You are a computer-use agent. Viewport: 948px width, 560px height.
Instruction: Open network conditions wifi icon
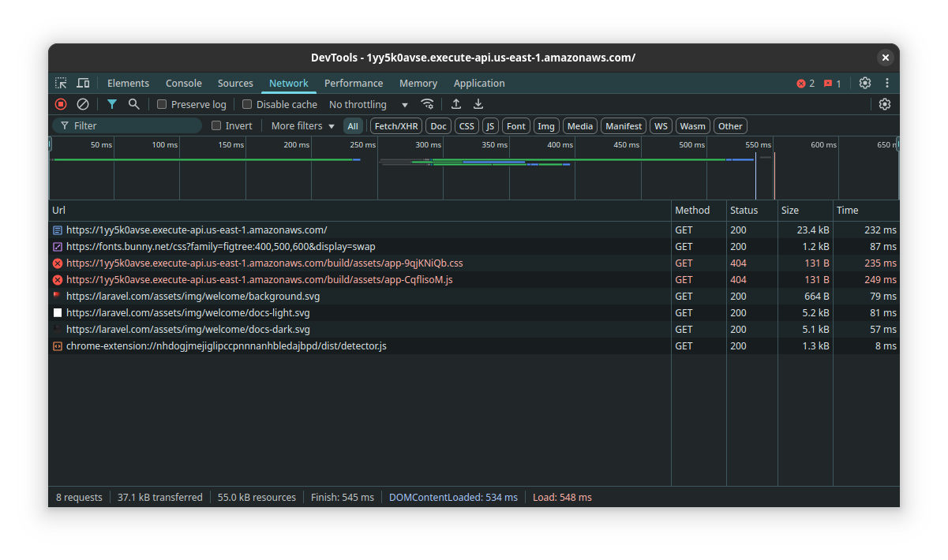click(427, 104)
